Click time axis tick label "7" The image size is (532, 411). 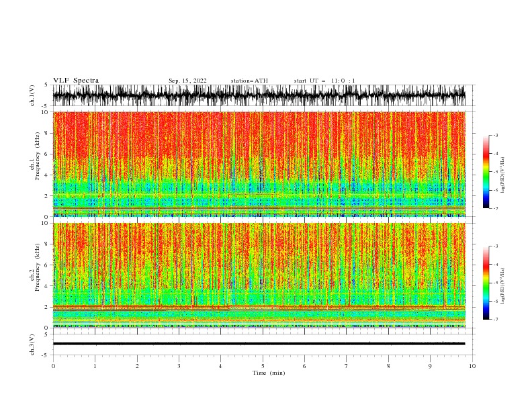point(347,366)
